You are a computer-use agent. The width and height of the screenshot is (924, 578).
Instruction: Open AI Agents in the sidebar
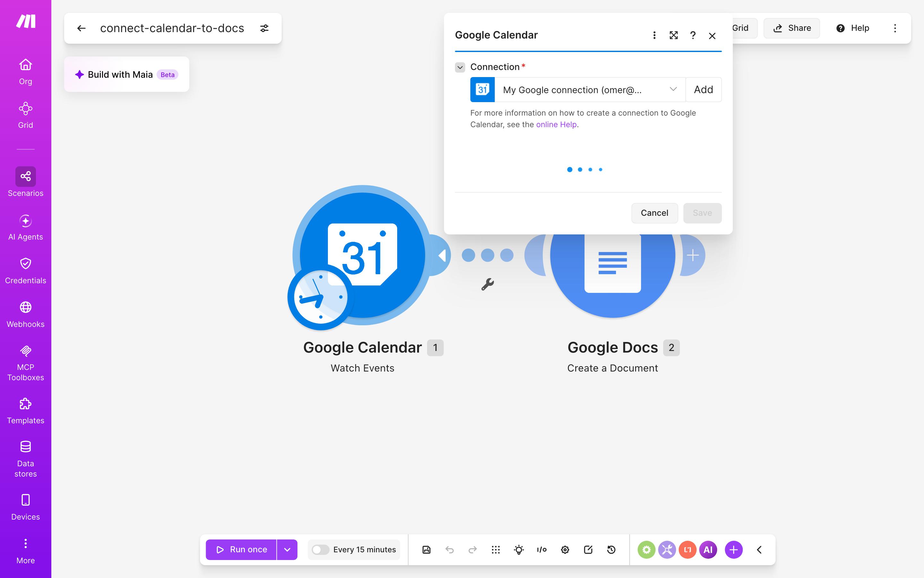(26, 227)
